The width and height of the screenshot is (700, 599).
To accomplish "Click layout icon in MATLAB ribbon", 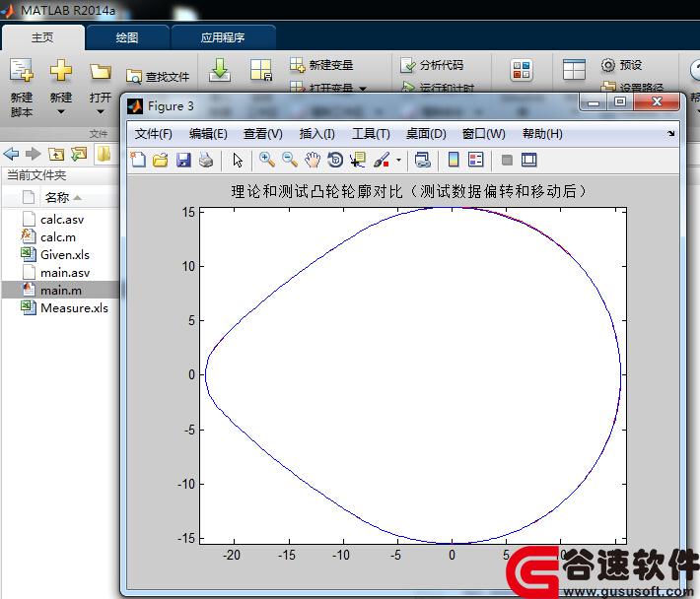I will click(574, 70).
